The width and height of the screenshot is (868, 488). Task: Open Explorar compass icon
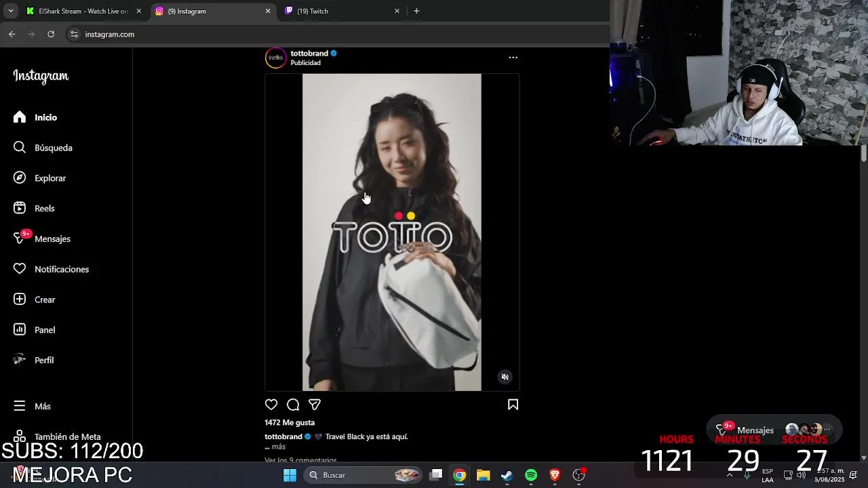pyautogui.click(x=20, y=178)
